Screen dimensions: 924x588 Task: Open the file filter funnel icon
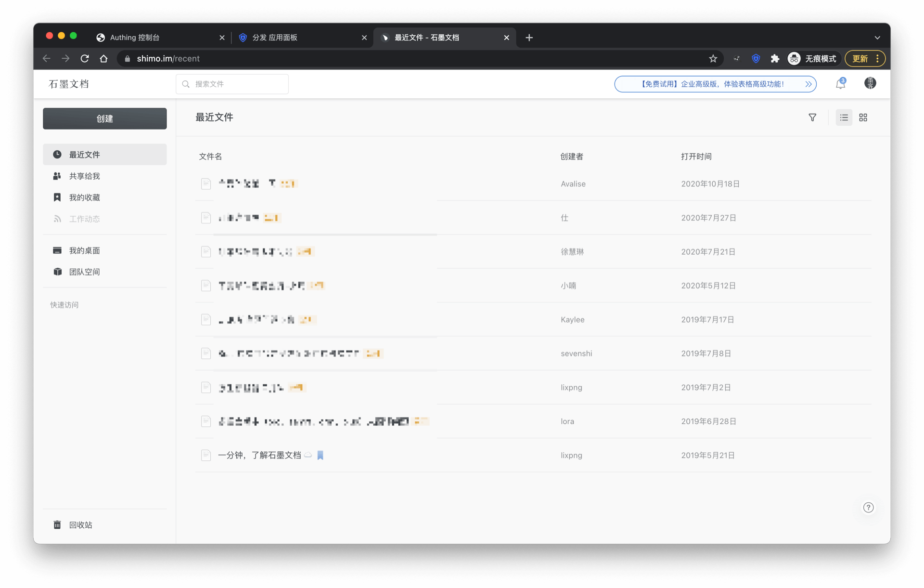point(812,118)
